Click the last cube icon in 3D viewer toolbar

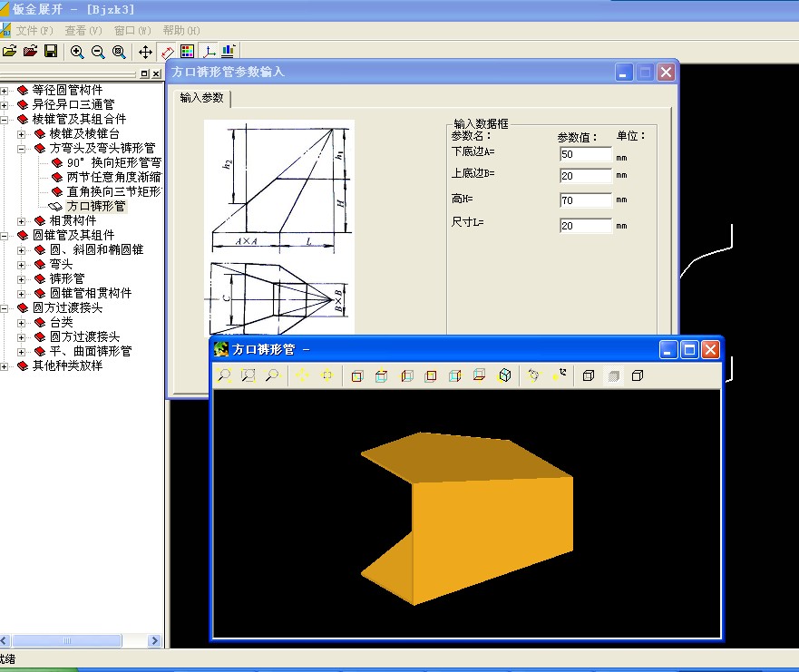click(638, 375)
